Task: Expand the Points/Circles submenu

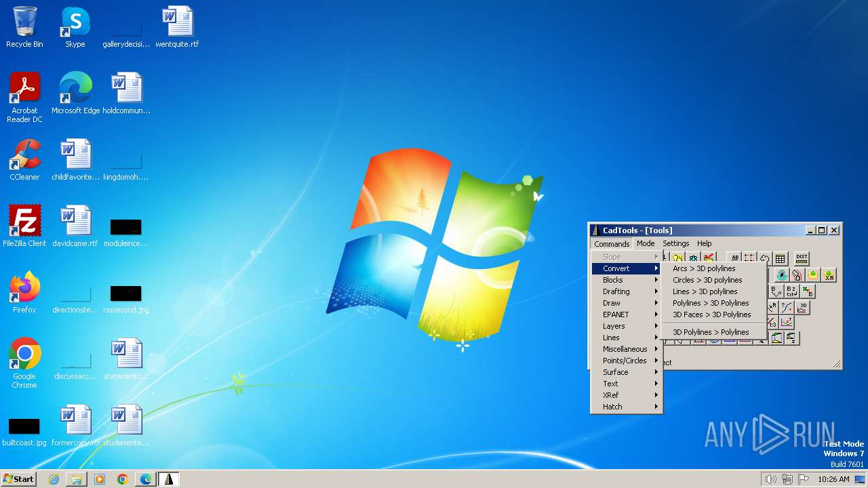Action: pyautogui.click(x=627, y=361)
